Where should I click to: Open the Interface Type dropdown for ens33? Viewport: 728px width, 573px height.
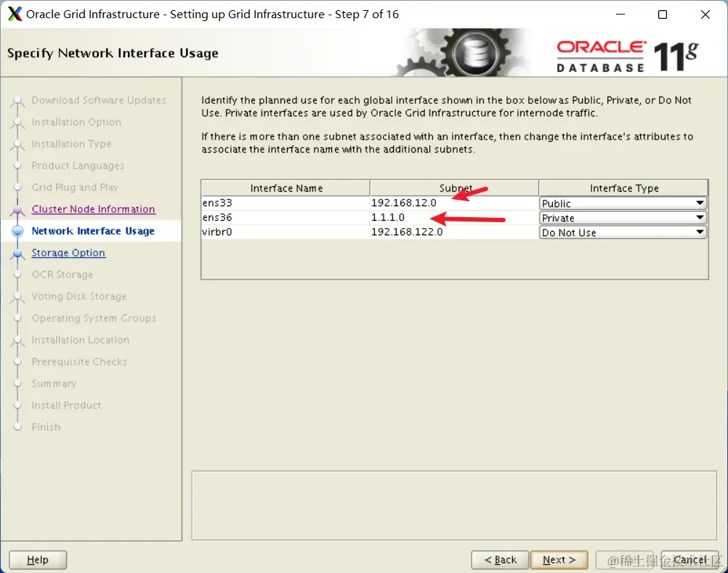click(x=623, y=203)
